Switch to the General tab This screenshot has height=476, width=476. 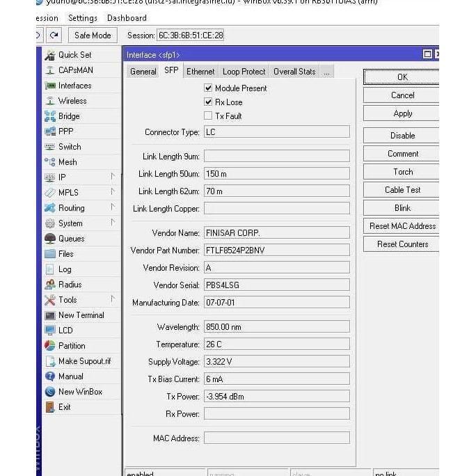[143, 72]
